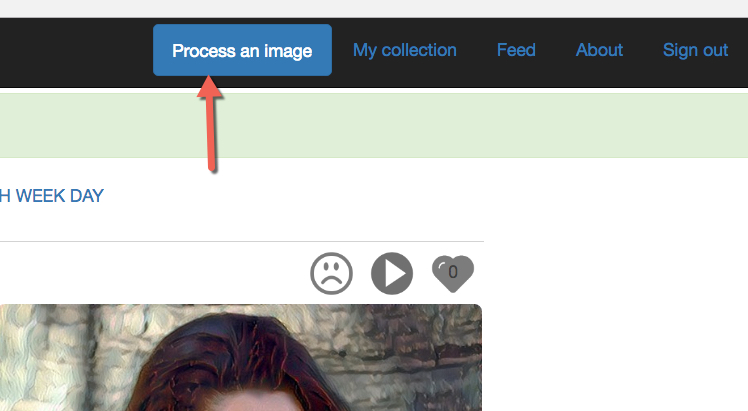
Task: Open the post title ending in WEEK DAY
Action: coord(52,196)
